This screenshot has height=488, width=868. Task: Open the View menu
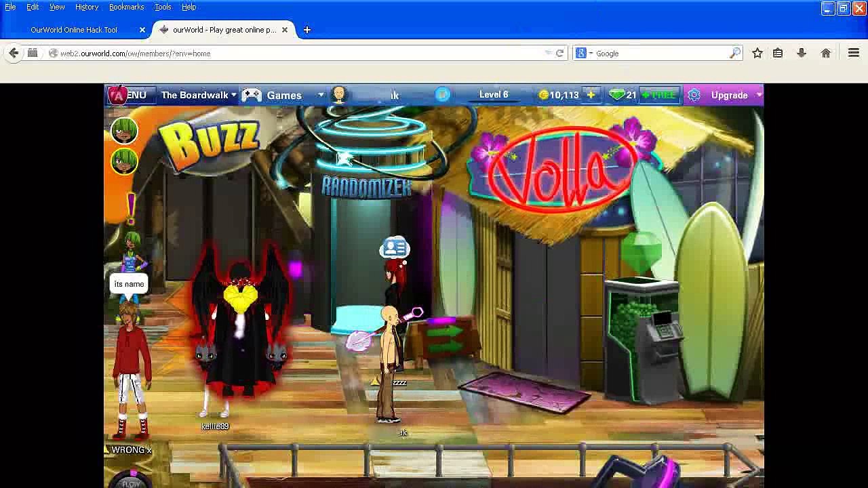57,7
